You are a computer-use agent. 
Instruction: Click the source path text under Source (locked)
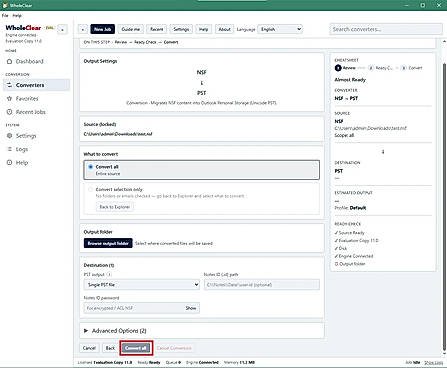click(x=118, y=134)
